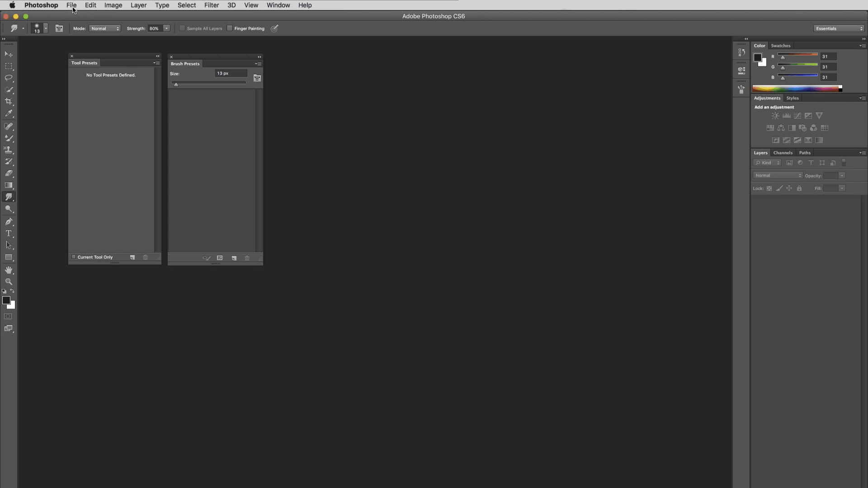Open the Essentials workspace dropdown
Image resolution: width=868 pixels, height=488 pixels.
(839, 28)
